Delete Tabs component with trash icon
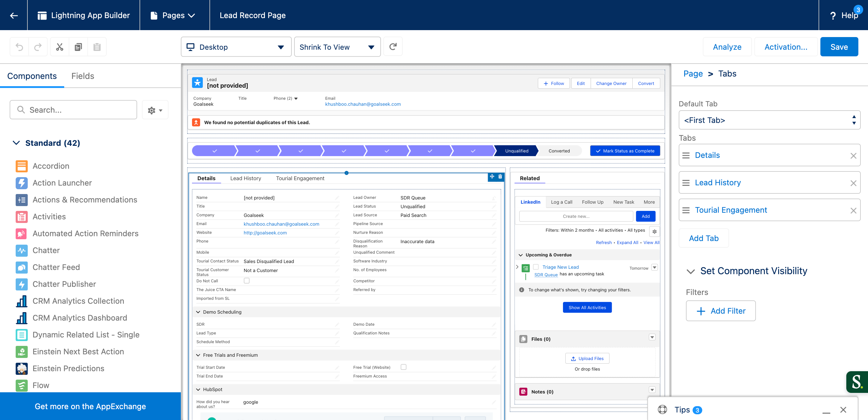This screenshot has width=868, height=420. pyautogui.click(x=500, y=176)
